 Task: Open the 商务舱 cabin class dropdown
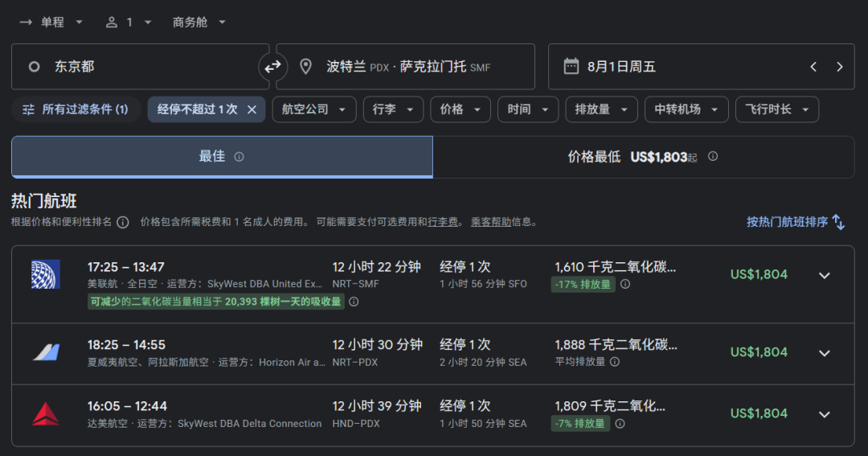(x=199, y=23)
